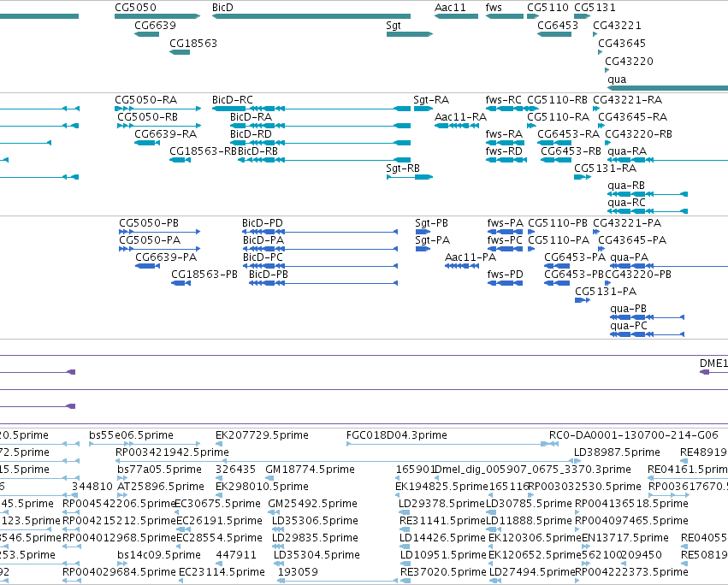
Task: Click the BicD-PC protein label
Action: pos(263,257)
